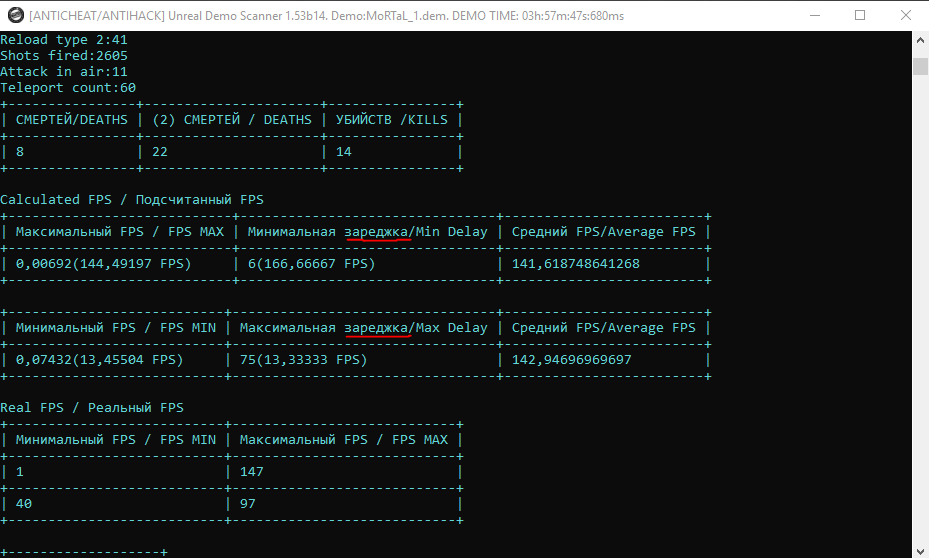The width and height of the screenshot is (929, 558).
Task: Click the average FPS value 142,94696969697
Action: [x=572, y=360]
